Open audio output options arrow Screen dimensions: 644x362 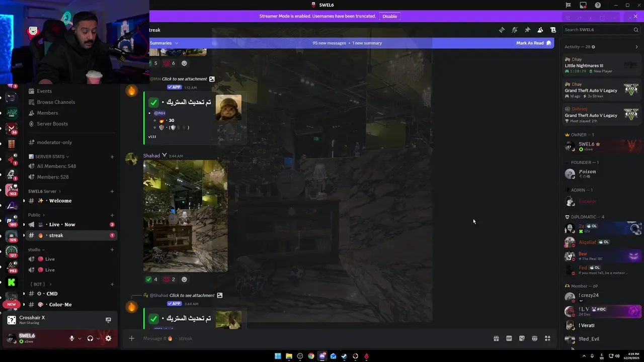tap(98, 338)
